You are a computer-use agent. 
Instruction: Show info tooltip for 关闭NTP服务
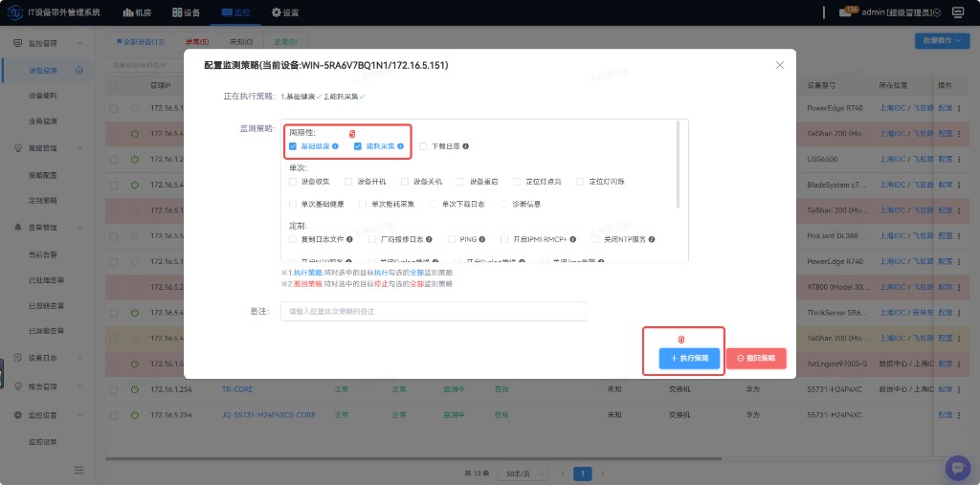point(651,239)
